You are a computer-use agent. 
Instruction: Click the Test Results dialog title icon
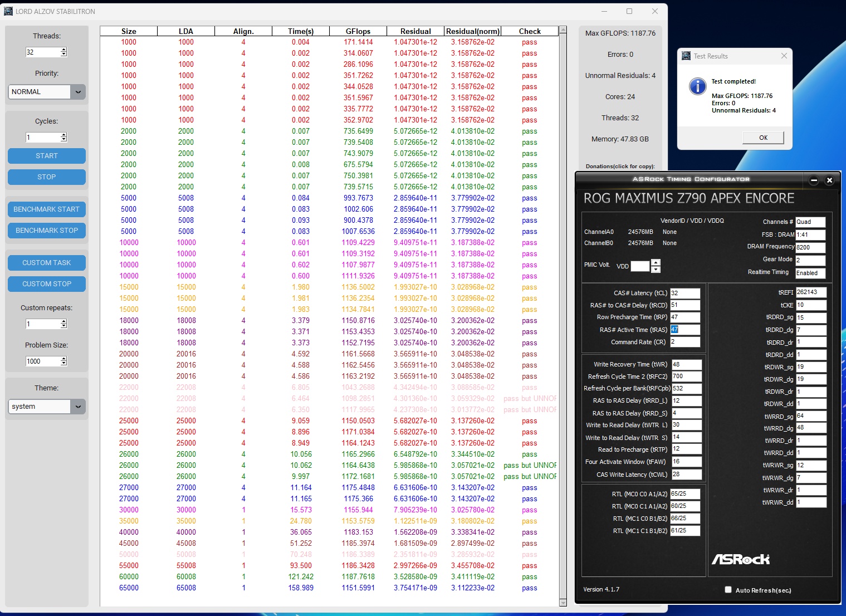pos(685,56)
